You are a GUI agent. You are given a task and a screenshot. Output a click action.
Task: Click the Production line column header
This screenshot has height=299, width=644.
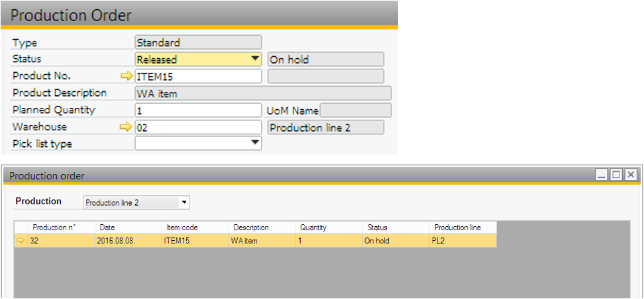pos(462,228)
